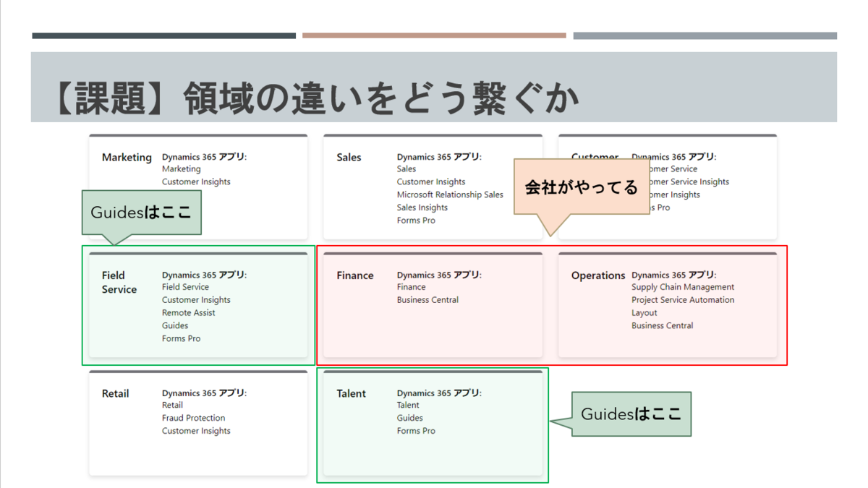
Task: Select Dynamics 365 アプリ label in Field Service card
Action: click(204, 275)
